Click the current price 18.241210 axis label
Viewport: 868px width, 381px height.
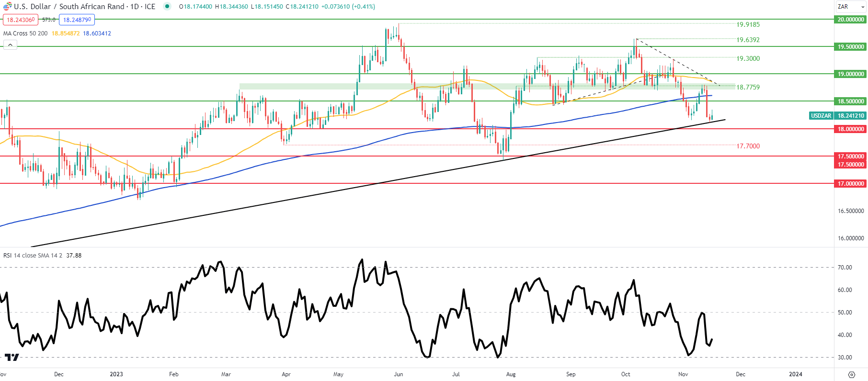coord(851,116)
